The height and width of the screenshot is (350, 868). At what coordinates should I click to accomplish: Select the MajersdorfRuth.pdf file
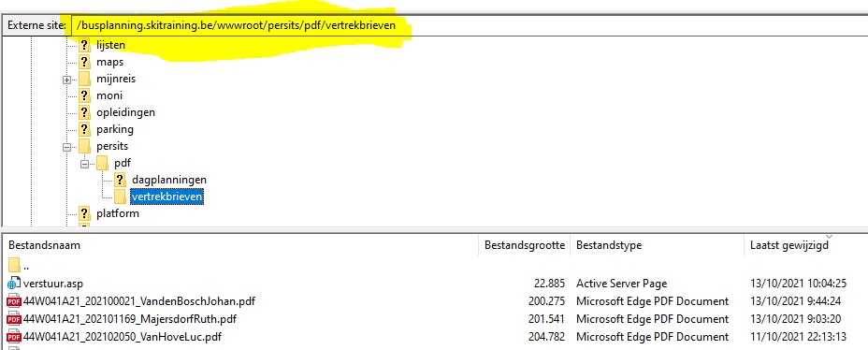pyautogui.click(x=129, y=319)
